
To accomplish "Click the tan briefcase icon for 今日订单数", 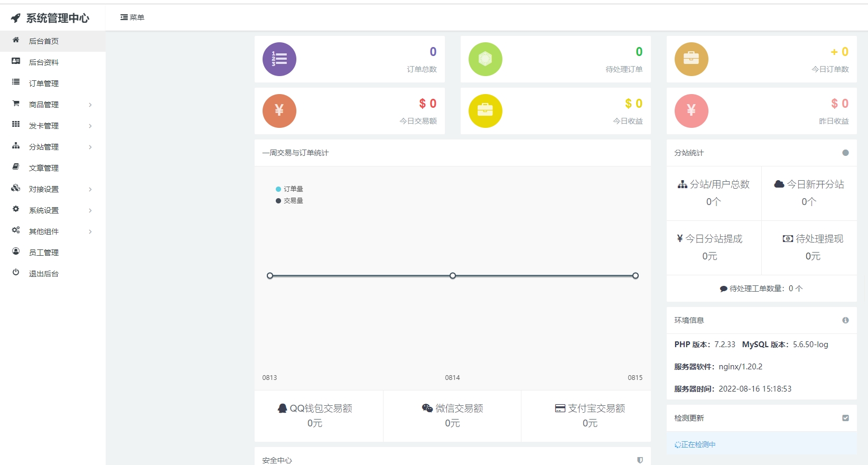I will 692,59.
